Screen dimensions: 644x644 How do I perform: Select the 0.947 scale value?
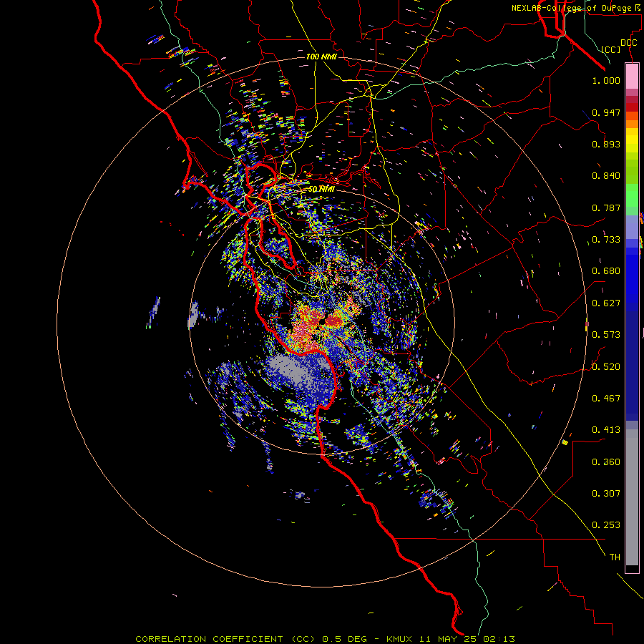(x=606, y=112)
